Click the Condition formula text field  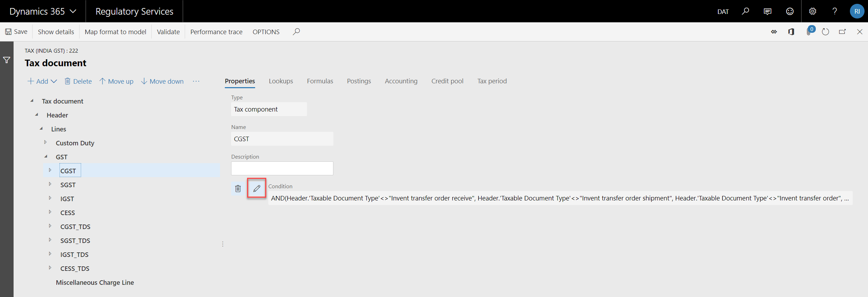(560, 198)
